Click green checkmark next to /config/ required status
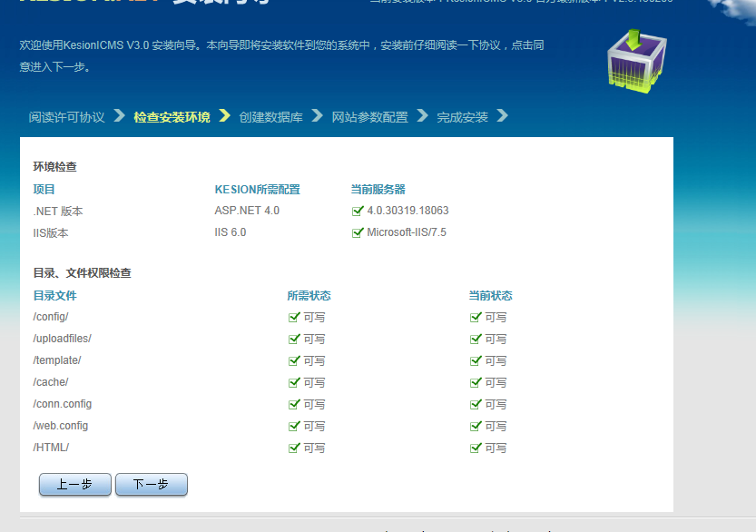The height and width of the screenshot is (532, 756). tap(294, 316)
